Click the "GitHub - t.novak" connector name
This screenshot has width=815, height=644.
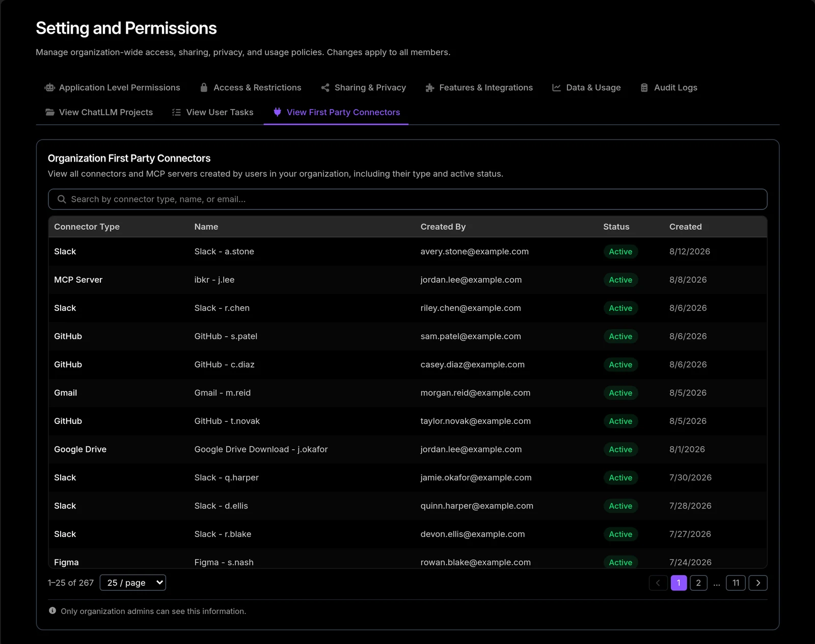pyautogui.click(x=227, y=421)
